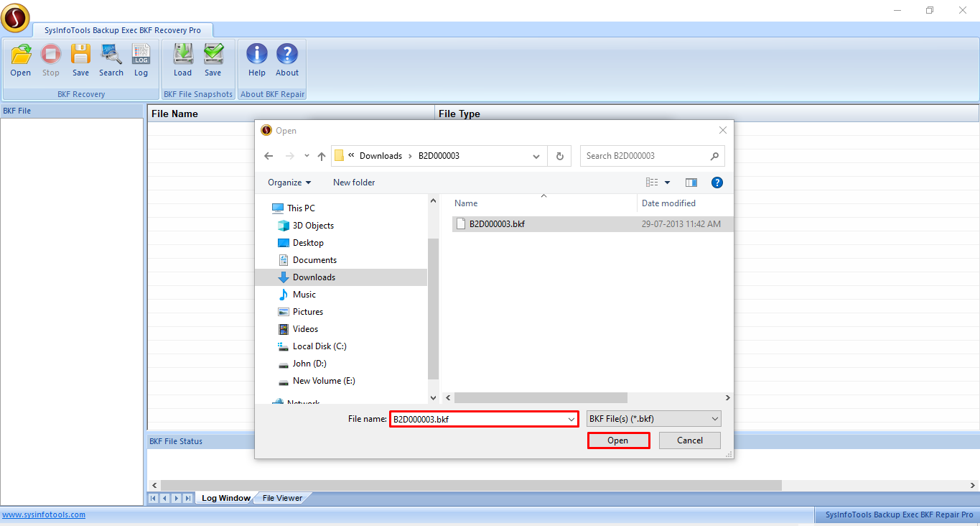
Task: Open the dialog help question mark
Action: click(717, 183)
